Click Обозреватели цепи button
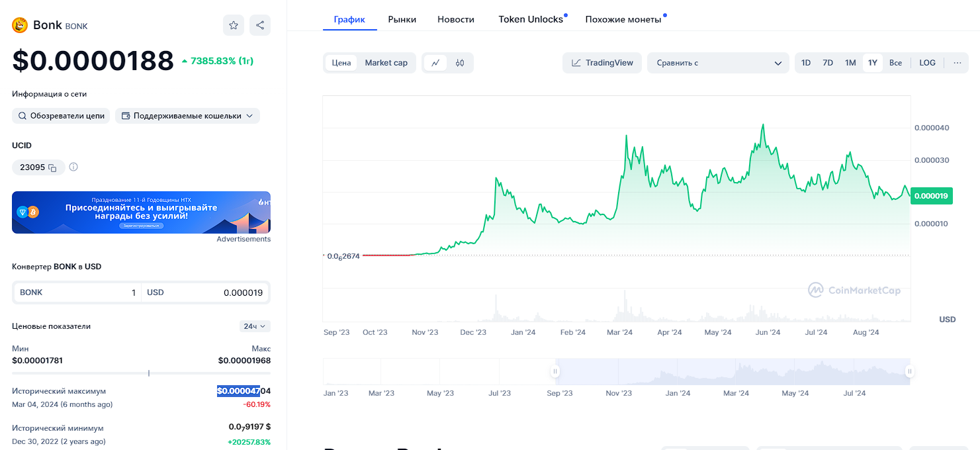Screen dimensions: 980x450 (x=61, y=116)
